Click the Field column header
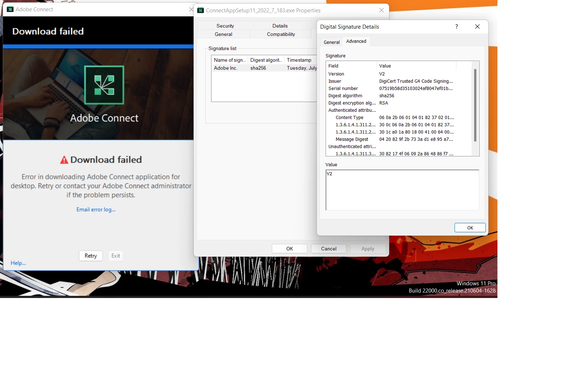Viewport: 569px width, 392px height. pos(351,66)
